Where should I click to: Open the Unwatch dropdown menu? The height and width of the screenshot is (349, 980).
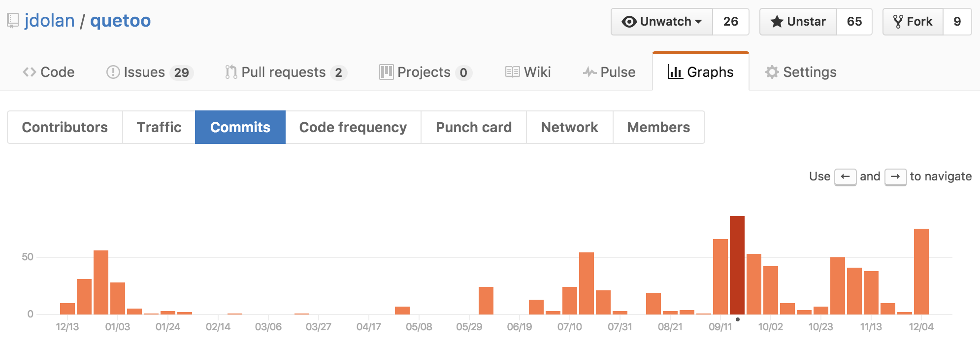662,22
